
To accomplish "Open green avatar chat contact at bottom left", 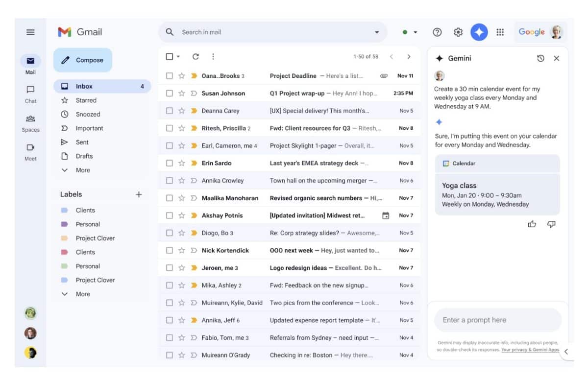I will pyautogui.click(x=30, y=313).
